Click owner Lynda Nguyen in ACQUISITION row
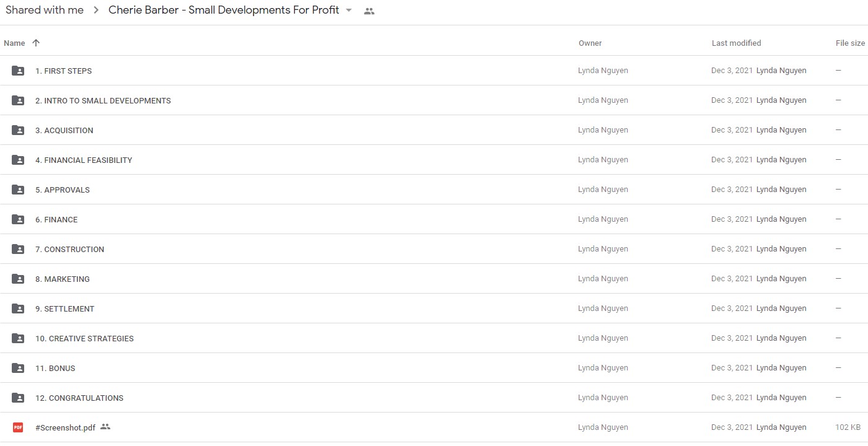The width and height of the screenshot is (868, 446). 603,130
